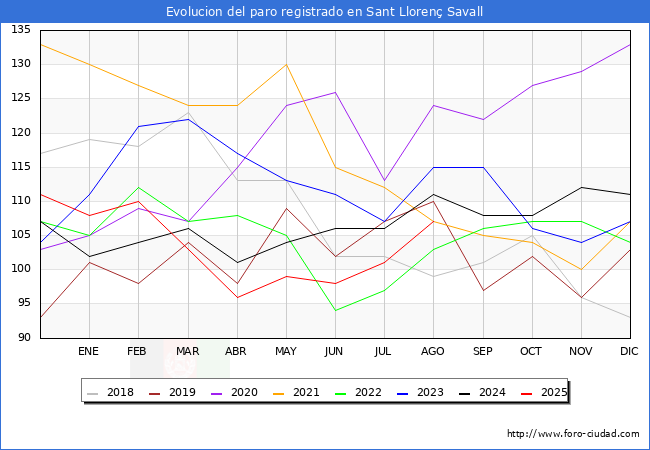Click the 105 y-axis value
Screen dimensions: 650x450
(21, 235)
